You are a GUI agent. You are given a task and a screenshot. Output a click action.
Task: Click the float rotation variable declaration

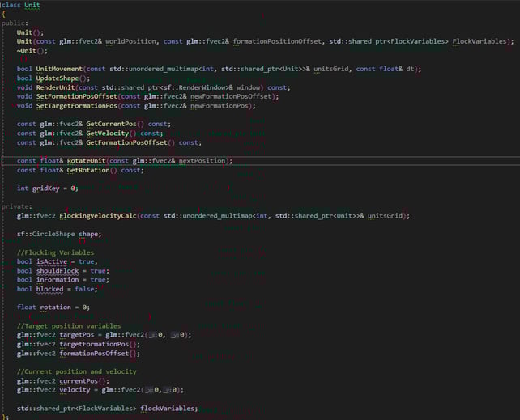53,307
